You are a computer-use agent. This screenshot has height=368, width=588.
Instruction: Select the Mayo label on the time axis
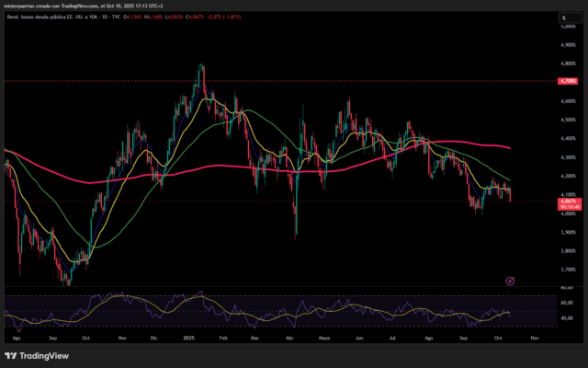[323, 339]
